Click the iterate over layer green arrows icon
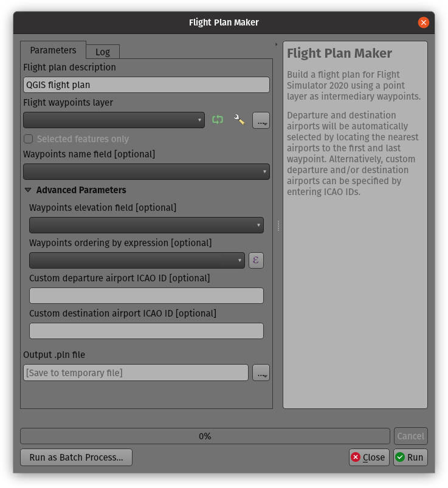The width and height of the screenshot is (448, 488). coord(218,120)
